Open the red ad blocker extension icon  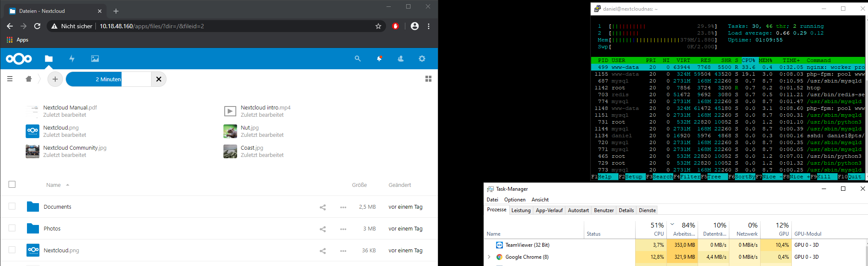tap(395, 26)
